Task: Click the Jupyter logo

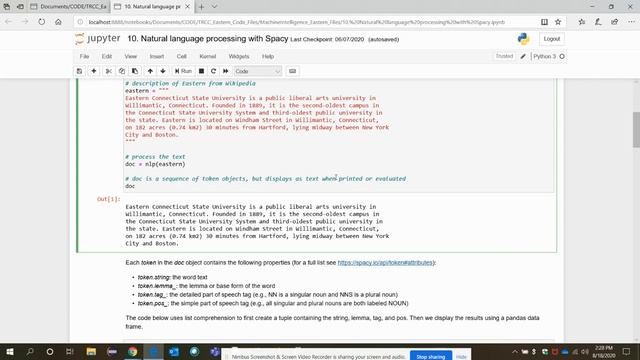Action: click(98, 39)
